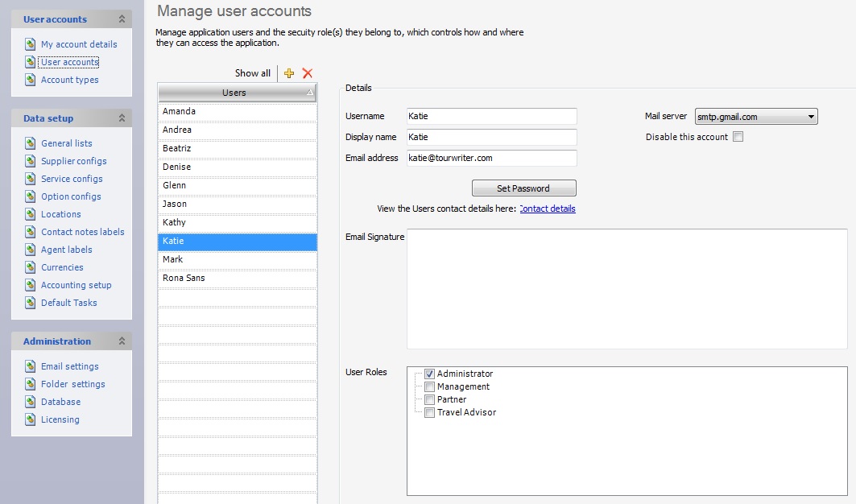Sort list by the Users column header
Screen dimensions: 856x504
point(234,93)
